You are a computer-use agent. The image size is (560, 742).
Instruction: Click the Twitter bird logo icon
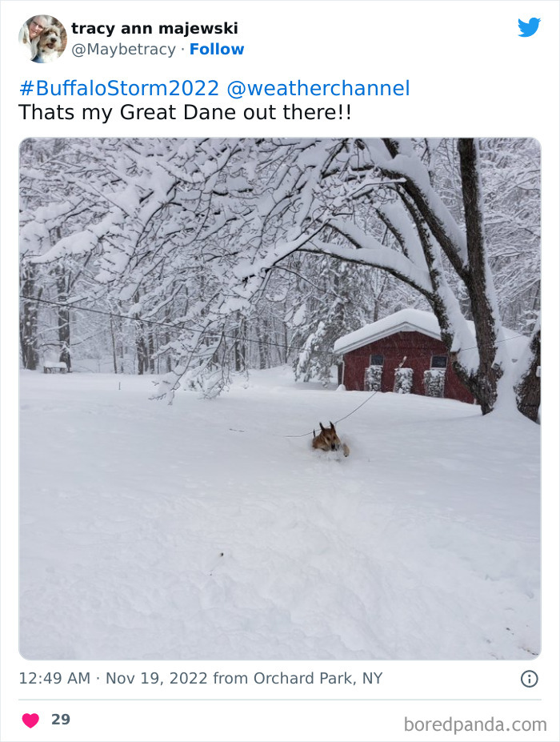pyautogui.click(x=529, y=27)
